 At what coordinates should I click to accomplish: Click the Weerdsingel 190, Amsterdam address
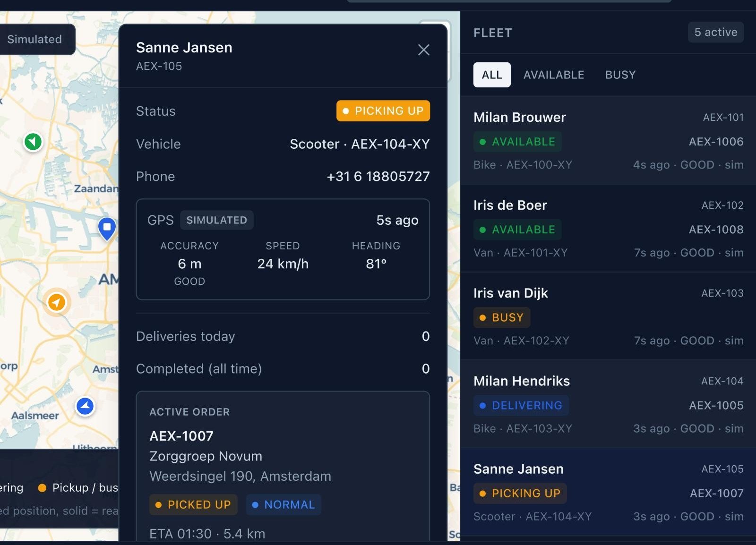240,476
